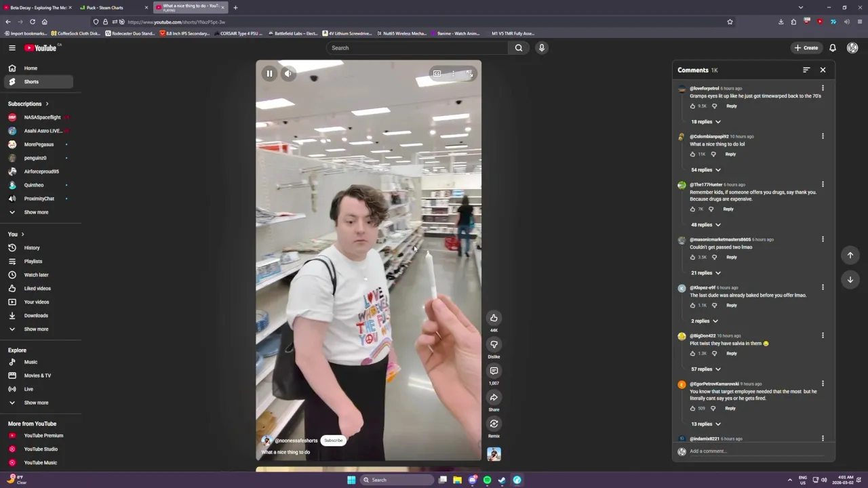Like the loveforpetrol comment
This screenshot has height=488, width=868.
point(692,106)
